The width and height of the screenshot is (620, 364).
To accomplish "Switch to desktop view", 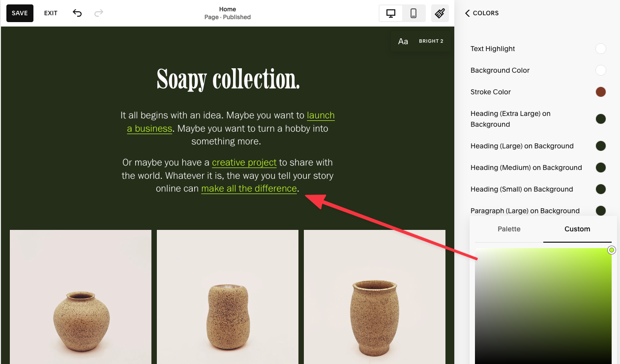I will 391,13.
